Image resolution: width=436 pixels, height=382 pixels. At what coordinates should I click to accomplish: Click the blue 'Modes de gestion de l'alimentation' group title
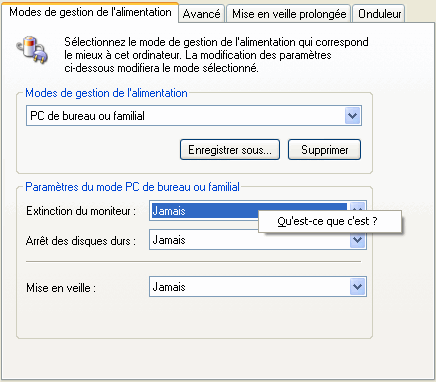(106, 93)
